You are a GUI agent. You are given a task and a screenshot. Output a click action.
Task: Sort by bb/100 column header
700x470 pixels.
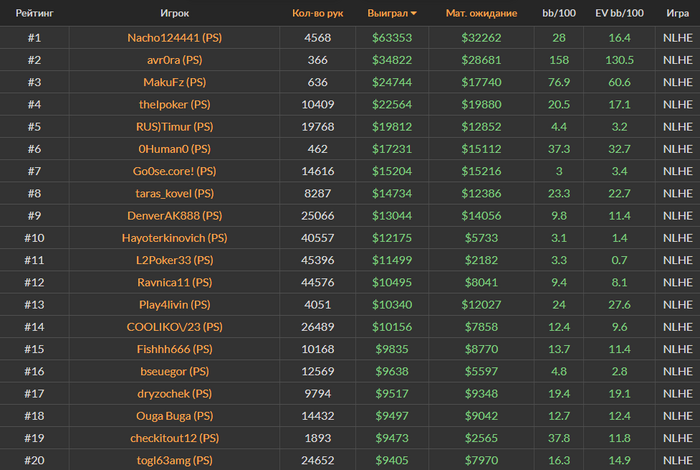pyautogui.click(x=558, y=14)
